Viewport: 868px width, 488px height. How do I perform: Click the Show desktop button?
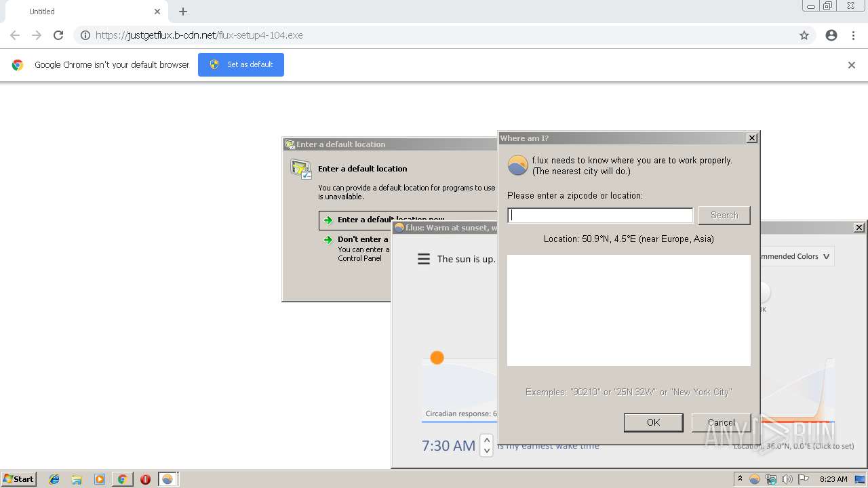coord(861,479)
